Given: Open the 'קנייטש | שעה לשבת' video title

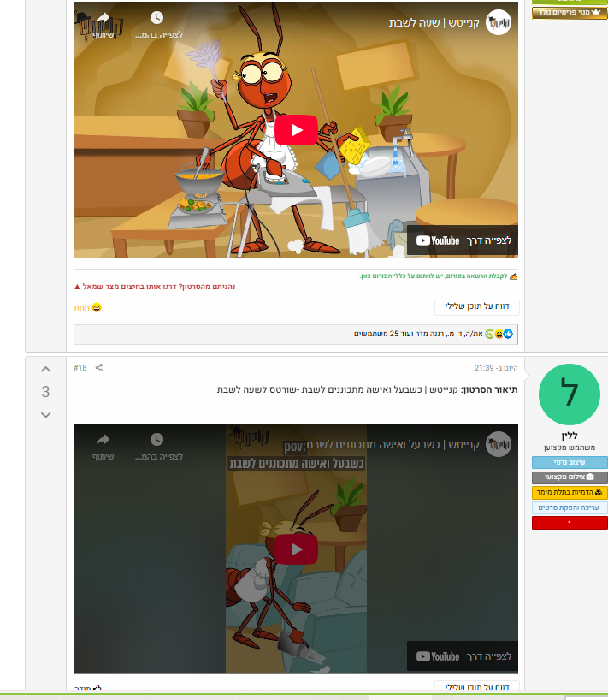Looking at the screenshot, I should [x=434, y=23].
